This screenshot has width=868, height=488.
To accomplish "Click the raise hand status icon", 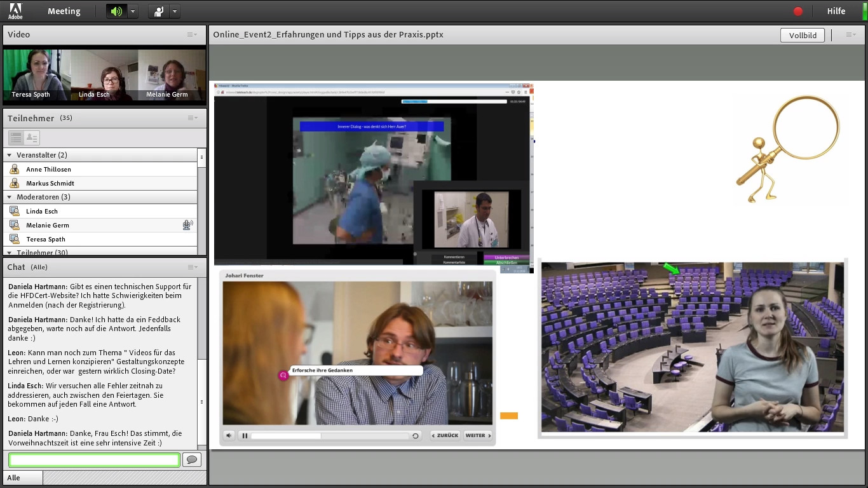I will tap(158, 11).
